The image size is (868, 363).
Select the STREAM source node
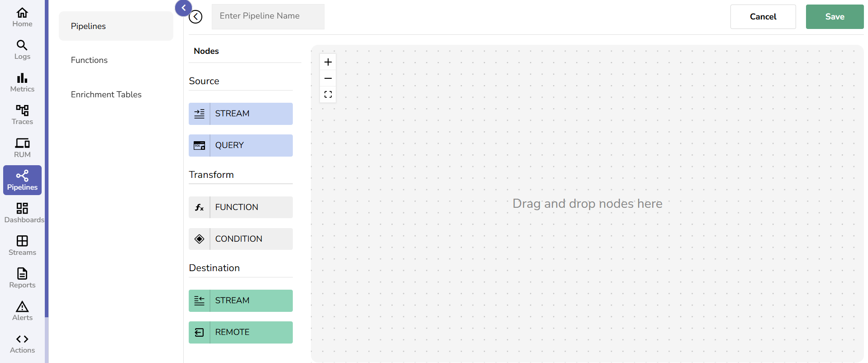240,114
